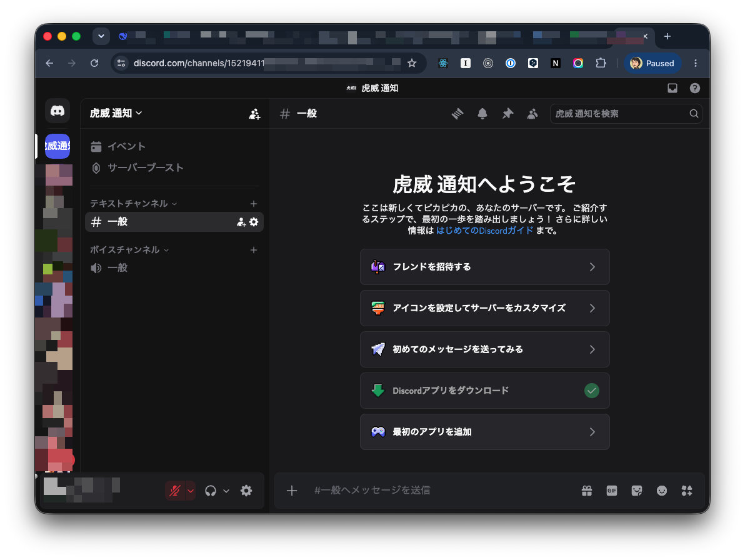Screen dimensions: 745x560
Task: Click the Notion extension icon
Action: 556,63
